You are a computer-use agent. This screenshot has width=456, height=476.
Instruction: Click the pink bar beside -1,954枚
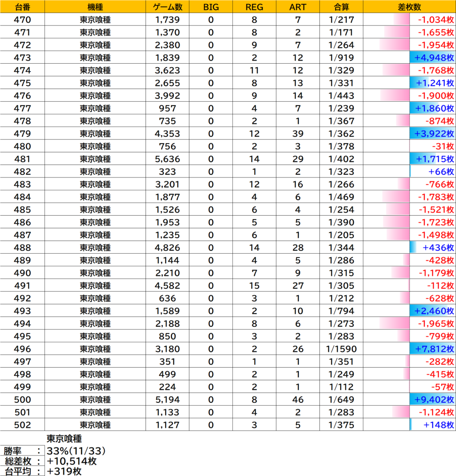pyautogui.click(x=394, y=45)
